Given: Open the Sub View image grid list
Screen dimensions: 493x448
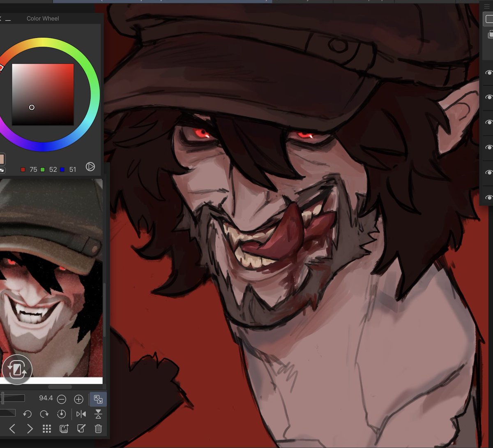Looking at the screenshot, I should 47,429.
